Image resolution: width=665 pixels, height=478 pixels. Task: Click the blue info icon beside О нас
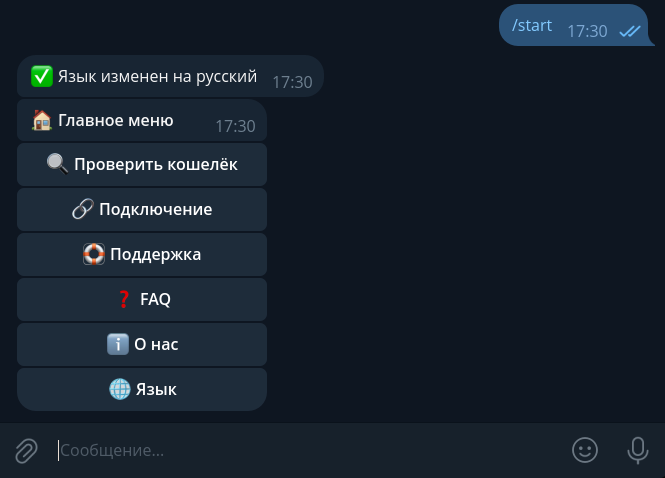(x=117, y=345)
